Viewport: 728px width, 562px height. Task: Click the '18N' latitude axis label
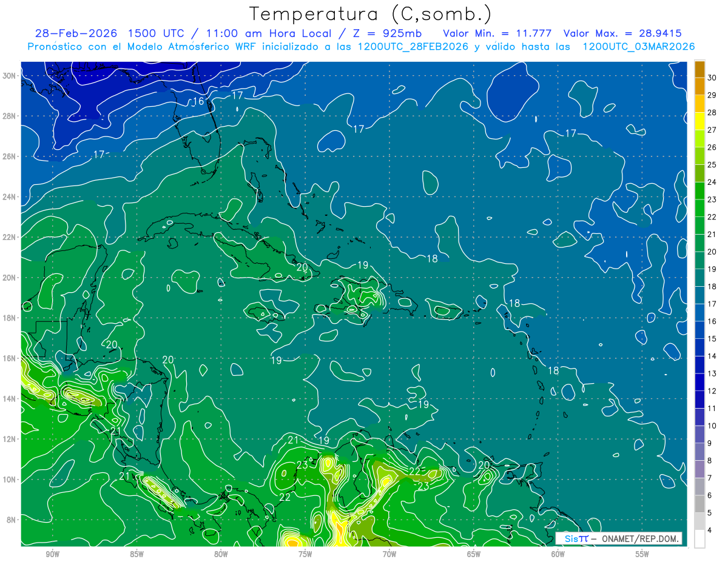pyautogui.click(x=10, y=318)
